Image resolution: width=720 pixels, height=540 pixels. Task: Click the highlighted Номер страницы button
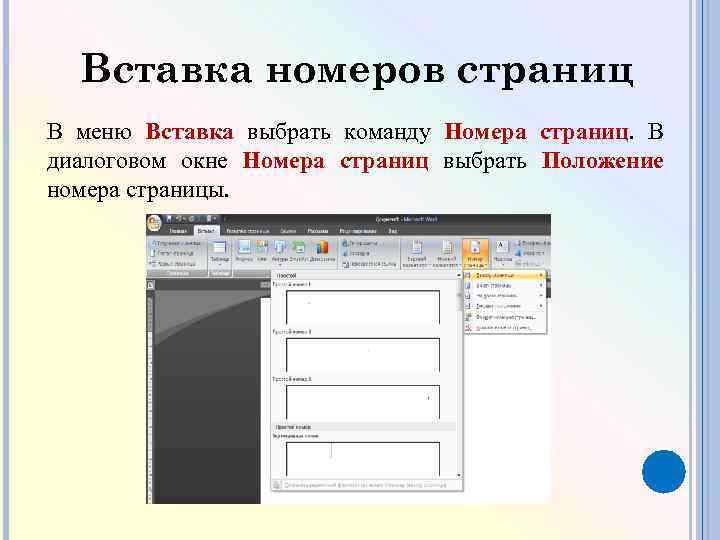tap(475, 254)
